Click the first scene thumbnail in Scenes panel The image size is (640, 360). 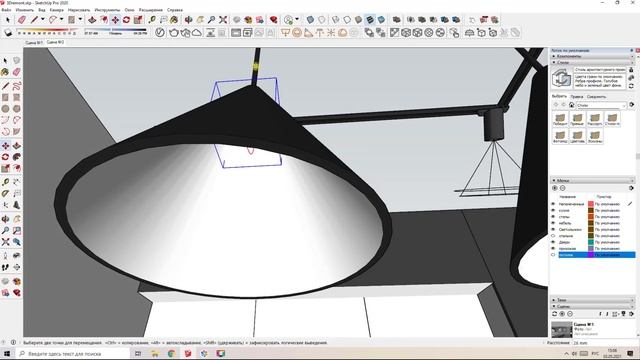[x=562, y=330]
